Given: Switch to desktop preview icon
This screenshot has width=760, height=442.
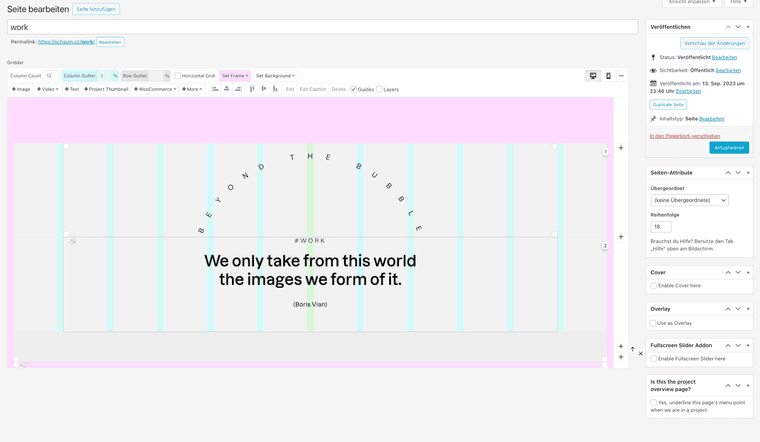Looking at the screenshot, I should pyautogui.click(x=593, y=76).
